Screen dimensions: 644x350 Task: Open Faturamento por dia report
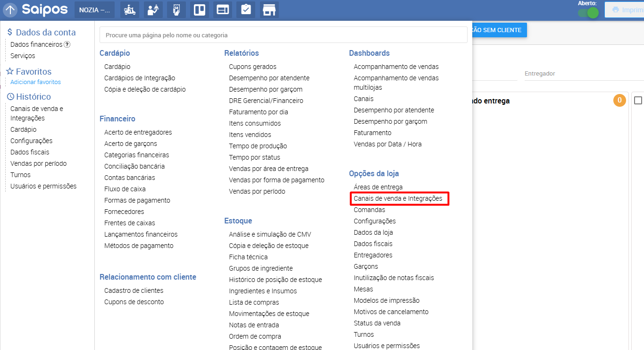(x=259, y=112)
